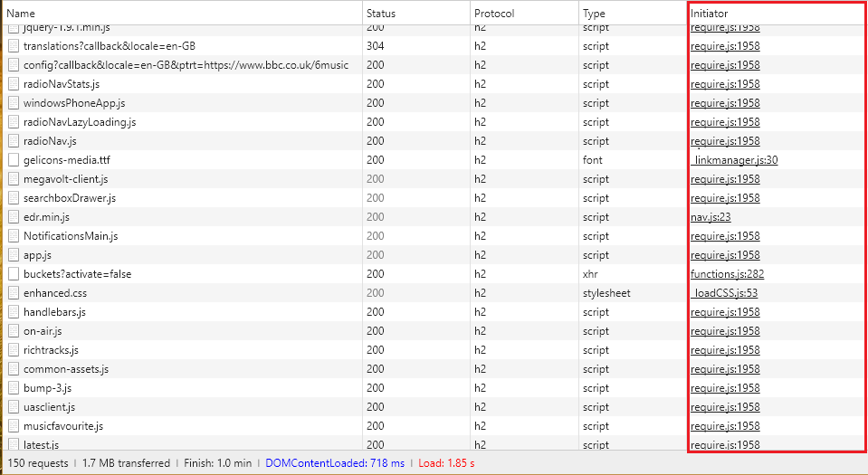Select the windowsPhoneApp.js request
Screen dimensions: 868x475
(x=74, y=103)
